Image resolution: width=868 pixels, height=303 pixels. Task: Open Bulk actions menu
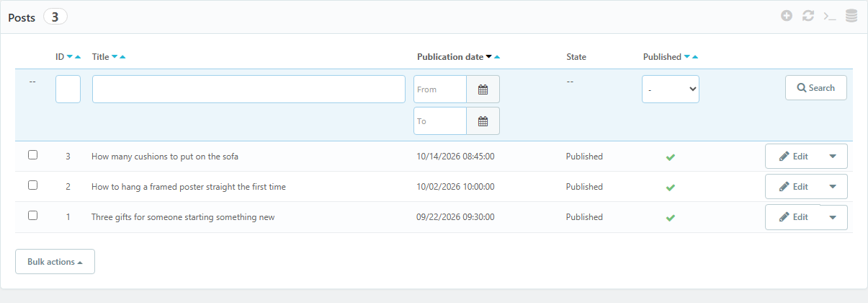[55, 262]
